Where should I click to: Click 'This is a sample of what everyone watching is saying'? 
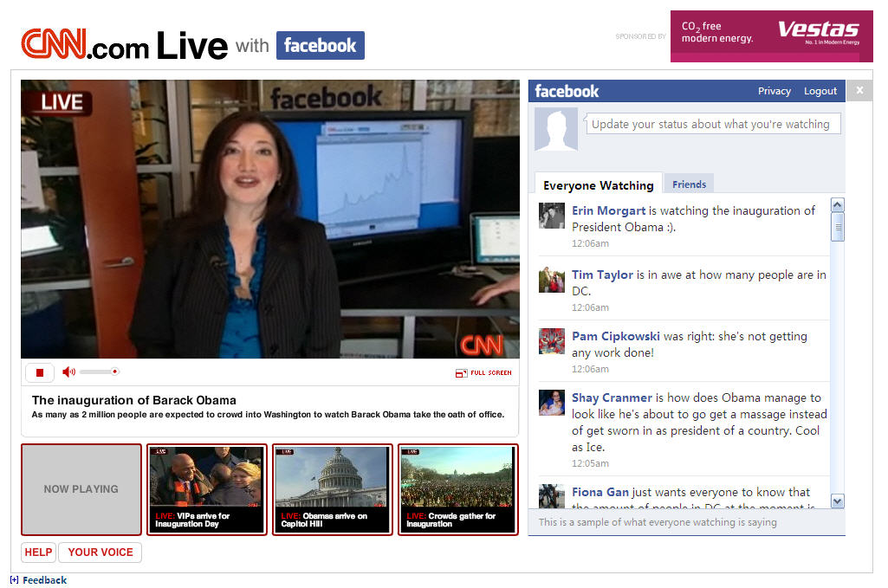pyautogui.click(x=658, y=522)
